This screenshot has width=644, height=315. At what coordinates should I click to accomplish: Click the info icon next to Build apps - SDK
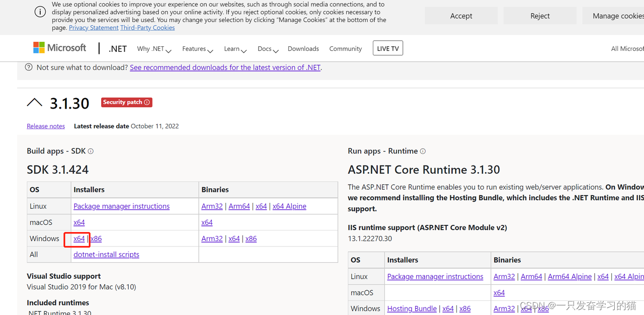point(91,151)
